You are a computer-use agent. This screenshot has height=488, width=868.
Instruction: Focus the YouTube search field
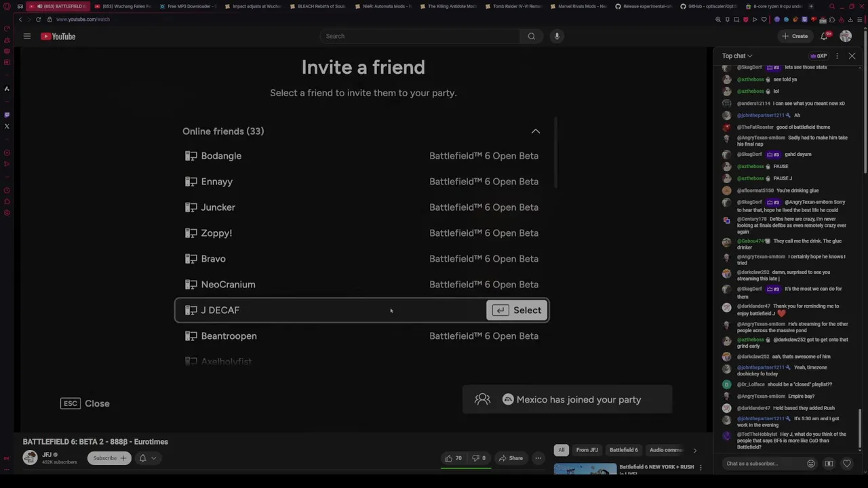coord(420,36)
